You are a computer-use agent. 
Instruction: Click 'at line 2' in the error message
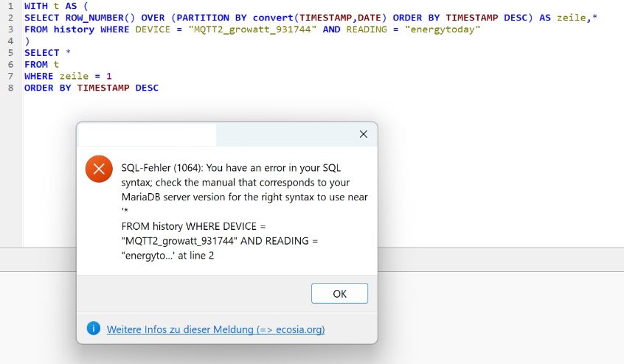click(x=195, y=256)
